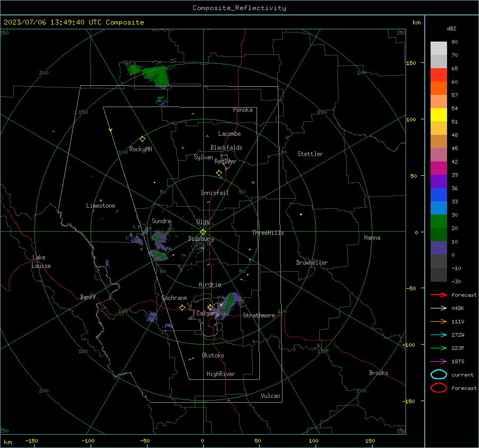Screen dimensions: 479x448
Task: Click the yellow diamond marker above RockyMH
Action: [x=142, y=139]
